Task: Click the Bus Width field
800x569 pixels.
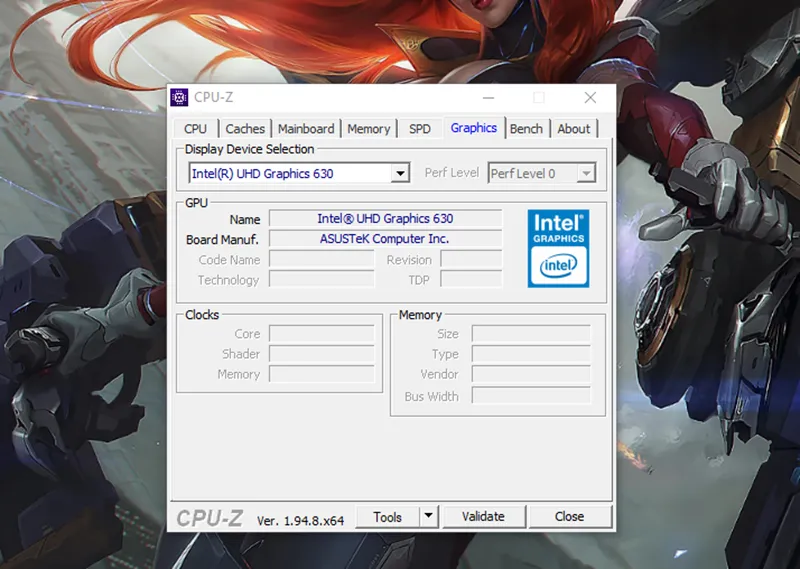Action: [531, 396]
